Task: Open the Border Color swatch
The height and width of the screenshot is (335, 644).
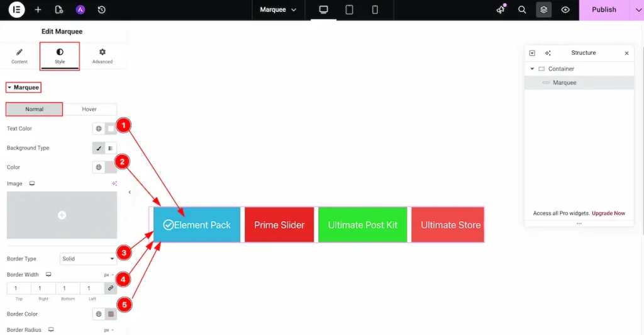Action: coord(111,314)
